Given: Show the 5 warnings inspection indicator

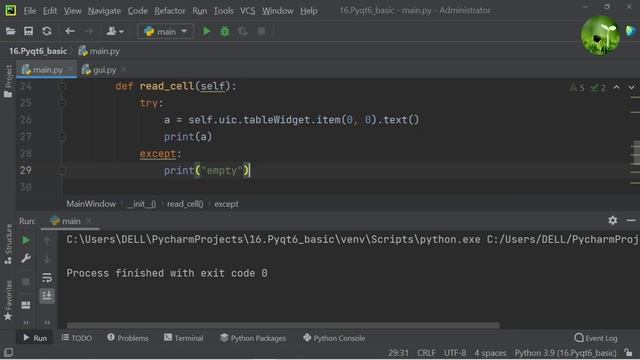Looking at the screenshot, I should 577,87.
